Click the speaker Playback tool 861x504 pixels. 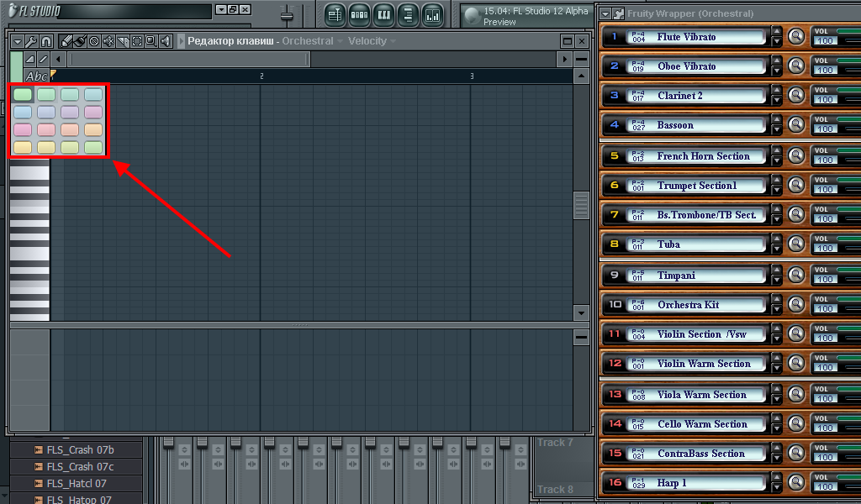tap(165, 41)
